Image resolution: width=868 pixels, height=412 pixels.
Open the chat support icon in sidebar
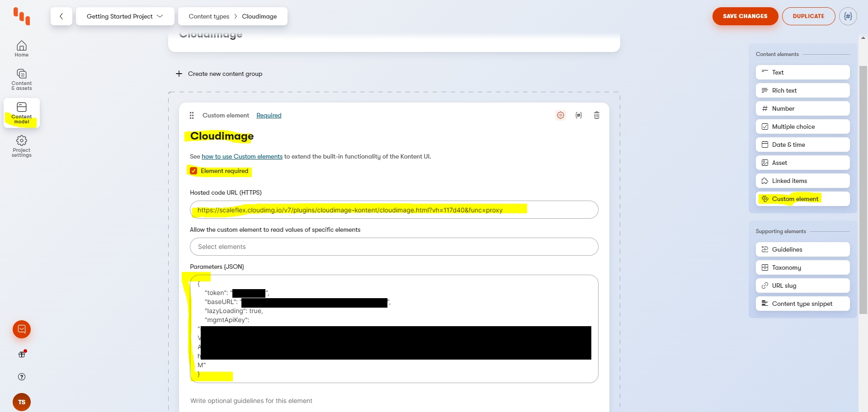[22, 329]
